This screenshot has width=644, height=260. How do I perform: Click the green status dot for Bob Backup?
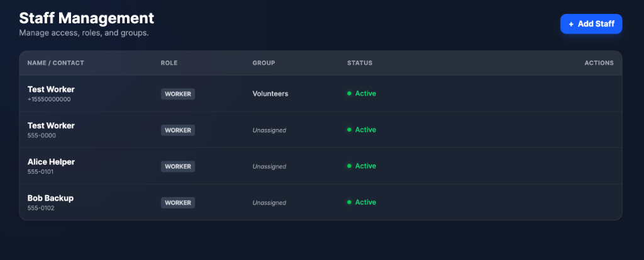[x=349, y=203]
